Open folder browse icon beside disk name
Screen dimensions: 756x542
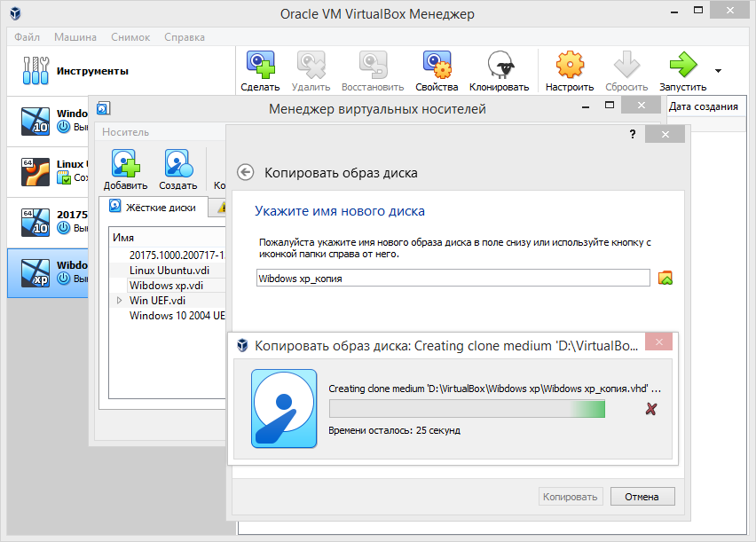[x=665, y=279]
